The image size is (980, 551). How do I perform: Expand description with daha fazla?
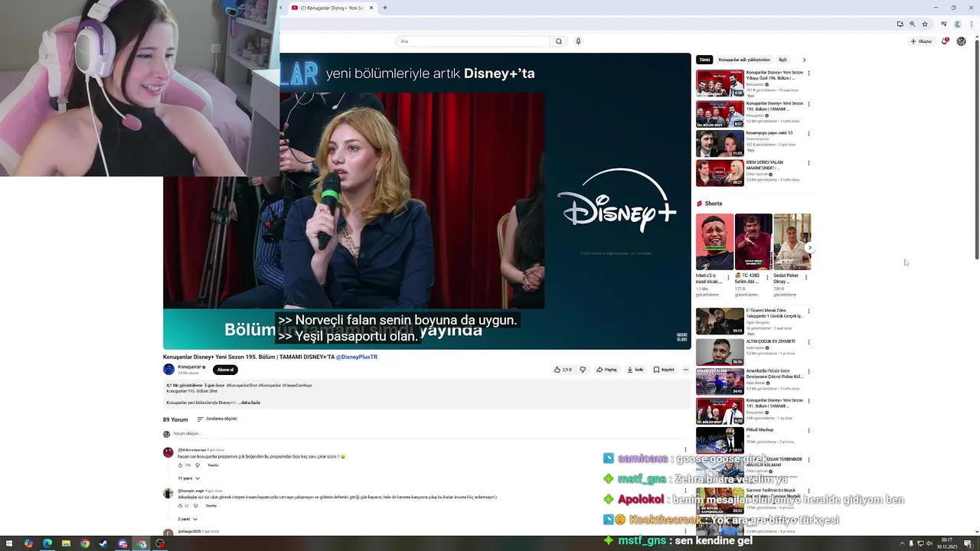point(250,403)
